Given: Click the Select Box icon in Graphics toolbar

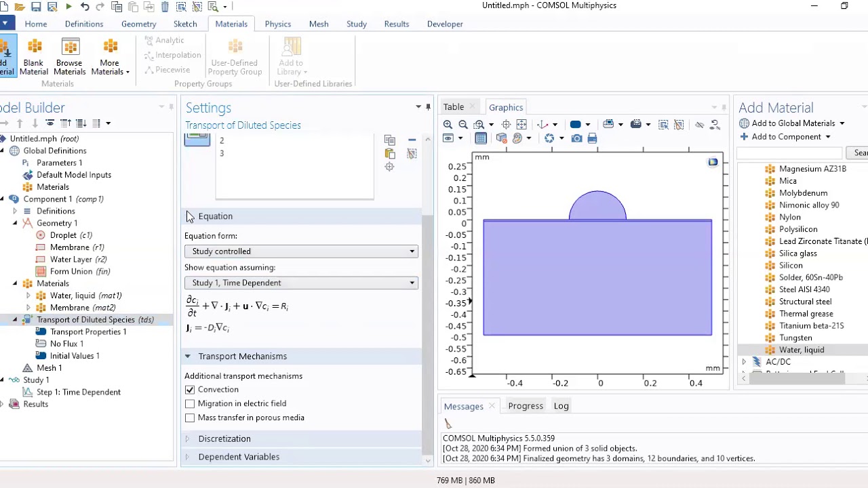Looking at the screenshot, I should pos(663,125).
